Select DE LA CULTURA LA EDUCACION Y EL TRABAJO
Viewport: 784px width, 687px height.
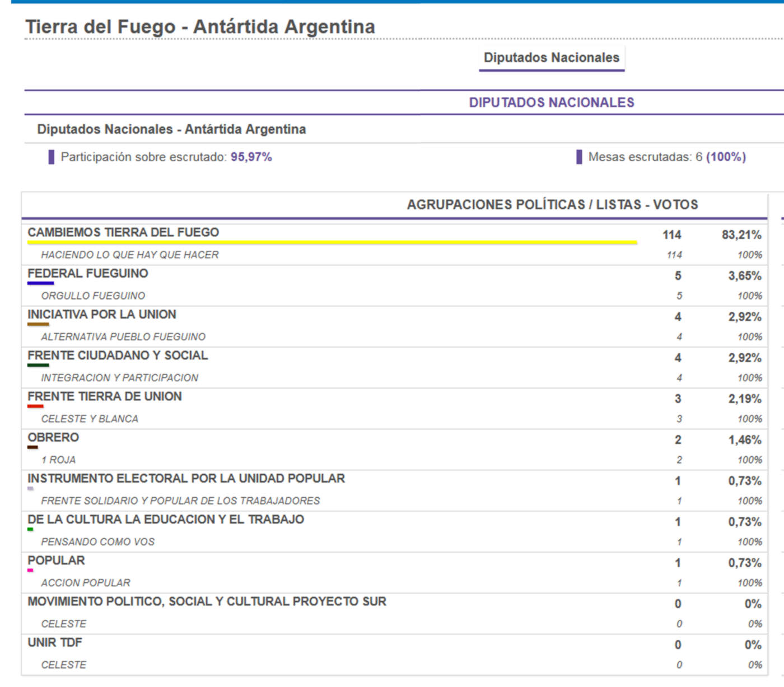pyautogui.click(x=166, y=520)
